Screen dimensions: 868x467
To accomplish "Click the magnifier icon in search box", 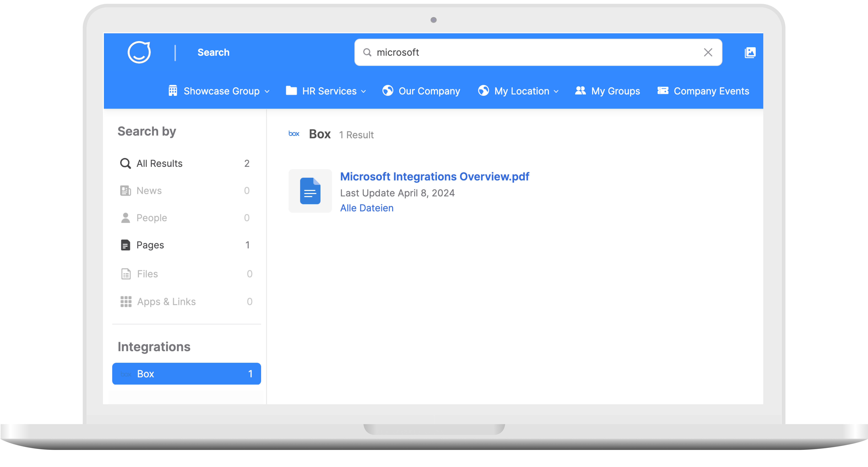I will point(367,52).
